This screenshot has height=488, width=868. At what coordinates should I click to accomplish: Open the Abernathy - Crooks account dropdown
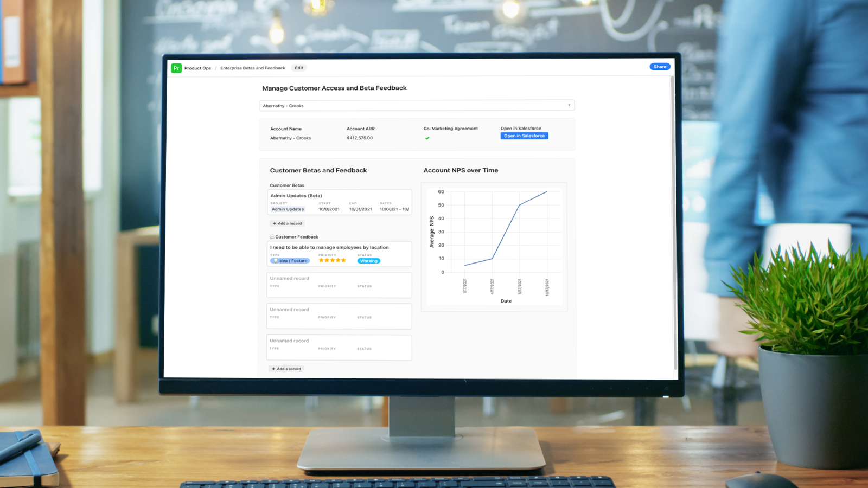(417, 105)
